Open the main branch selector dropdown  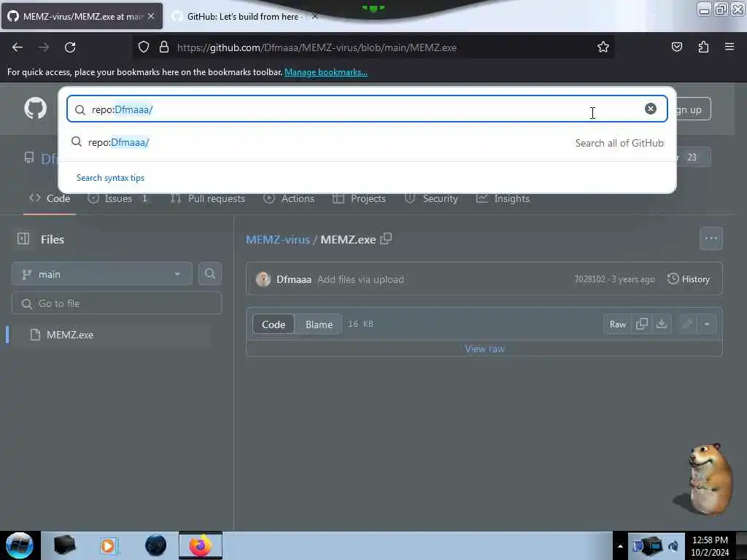pos(102,274)
